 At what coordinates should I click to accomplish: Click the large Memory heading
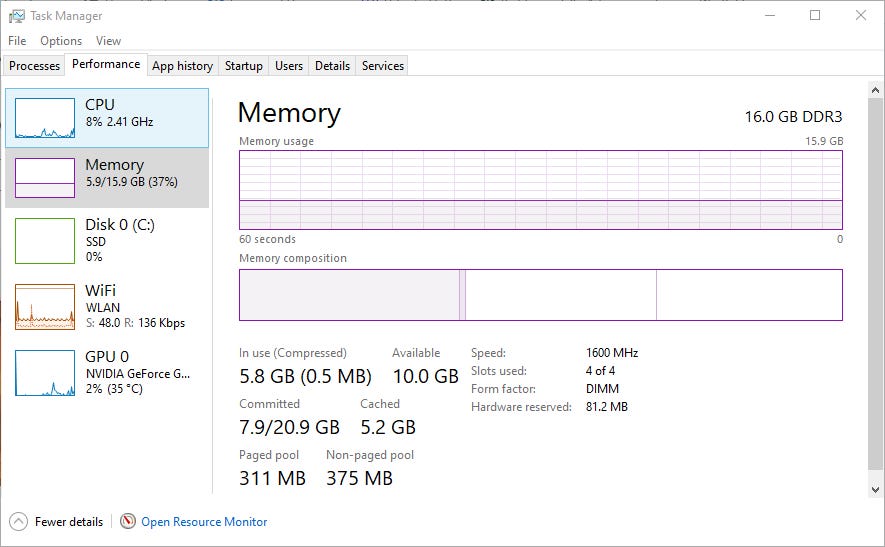[289, 113]
